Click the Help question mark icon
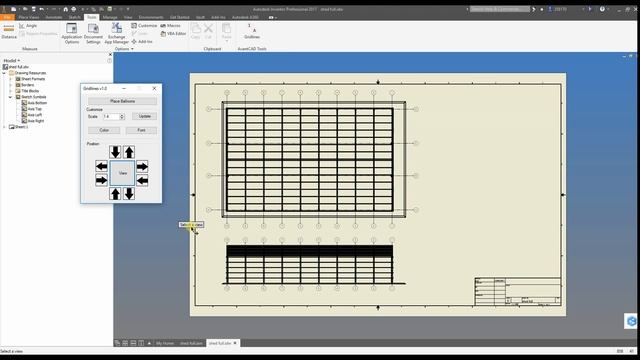Image resolution: width=640 pixels, height=360 pixels. (x=602, y=9)
